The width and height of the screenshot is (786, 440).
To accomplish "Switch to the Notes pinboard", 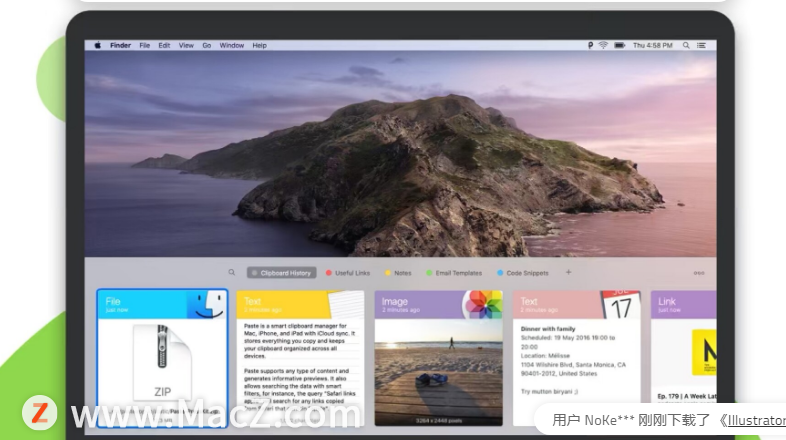I will pos(398,273).
